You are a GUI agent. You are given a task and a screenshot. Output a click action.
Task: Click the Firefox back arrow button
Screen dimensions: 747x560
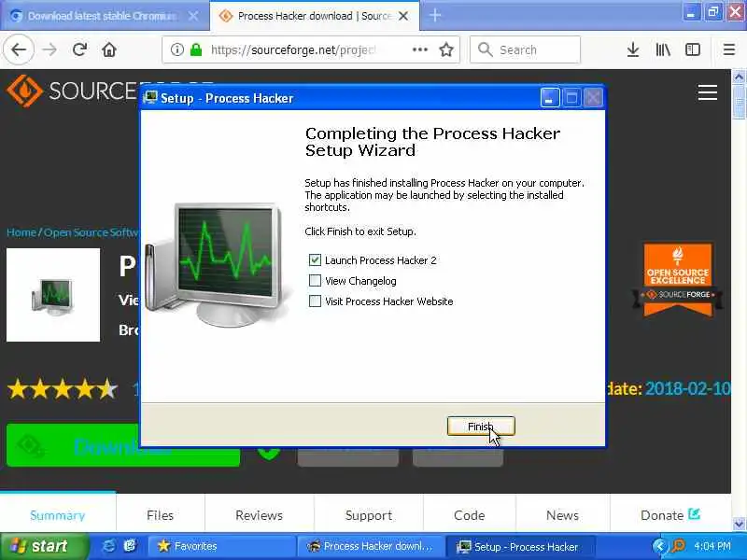click(x=19, y=49)
